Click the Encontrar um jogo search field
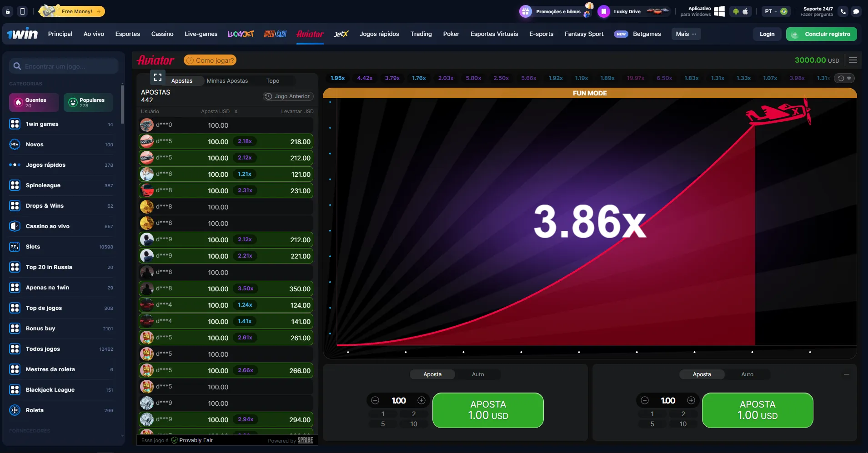 (64, 66)
